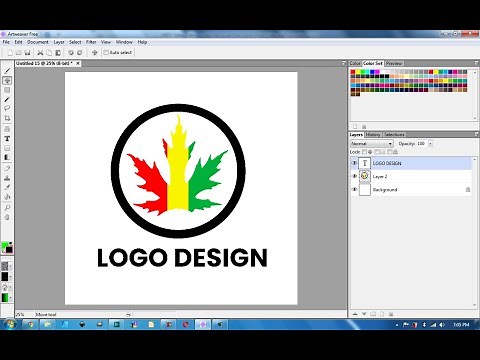
Task: Select the Eraser tool
Action: tap(7, 168)
